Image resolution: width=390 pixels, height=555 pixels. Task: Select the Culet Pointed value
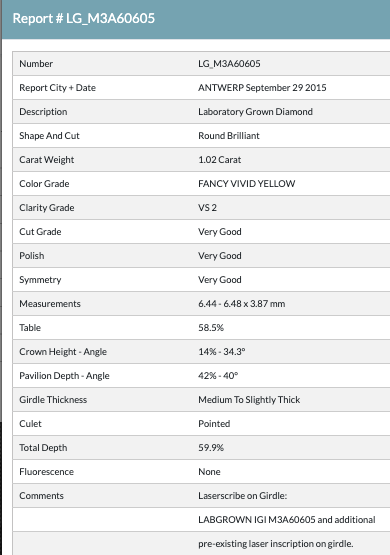[x=214, y=424]
